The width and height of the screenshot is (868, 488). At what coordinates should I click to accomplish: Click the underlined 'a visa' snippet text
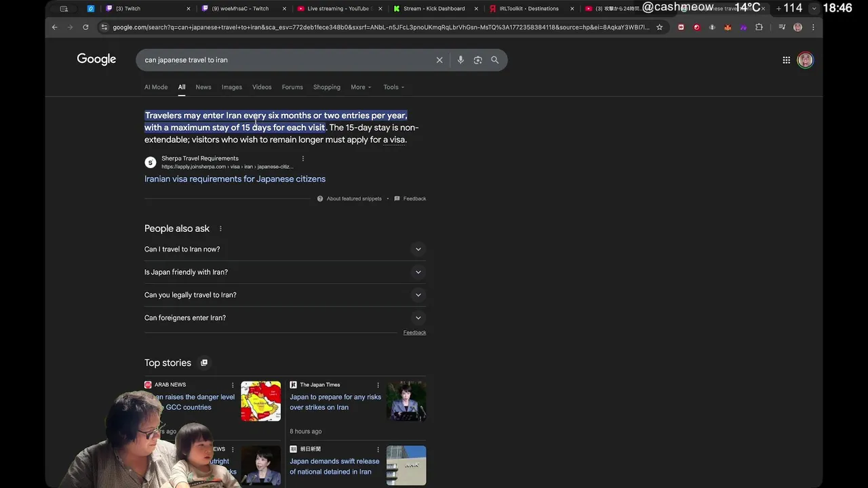pyautogui.click(x=394, y=140)
